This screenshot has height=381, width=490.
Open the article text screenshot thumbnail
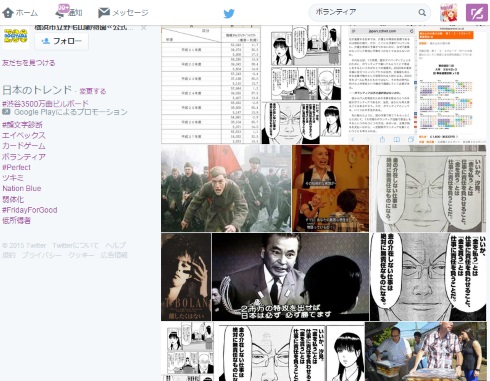click(x=383, y=85)
